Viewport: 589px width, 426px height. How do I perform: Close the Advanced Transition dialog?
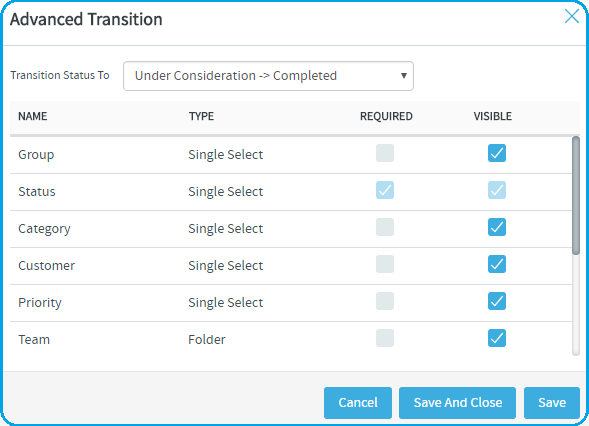tap(572, 16)
